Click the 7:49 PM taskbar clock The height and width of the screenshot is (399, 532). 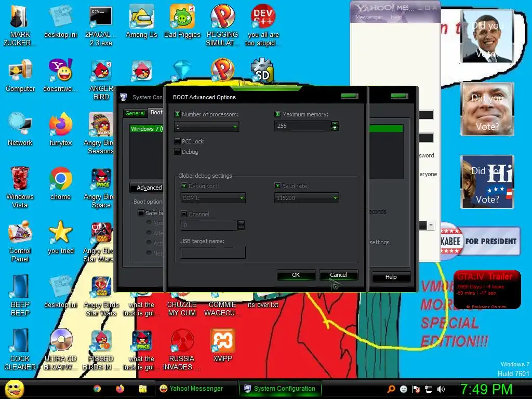pos(486,389)
